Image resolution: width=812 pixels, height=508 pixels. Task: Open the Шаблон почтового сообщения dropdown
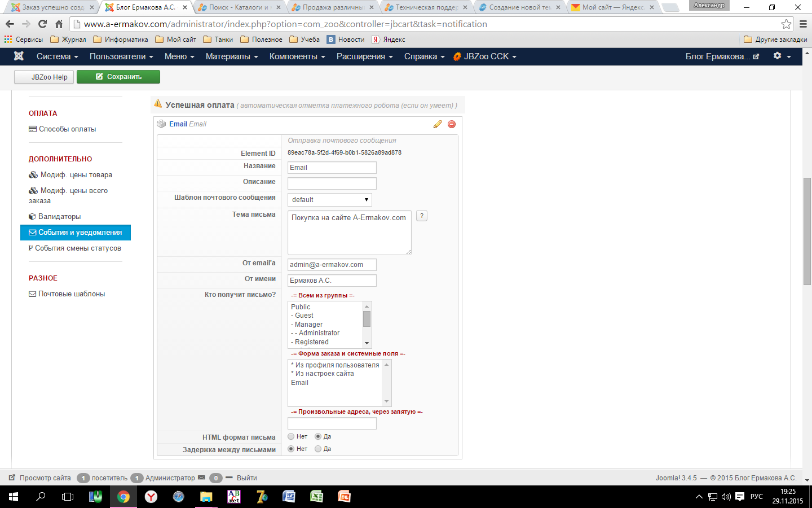(330, 200)
